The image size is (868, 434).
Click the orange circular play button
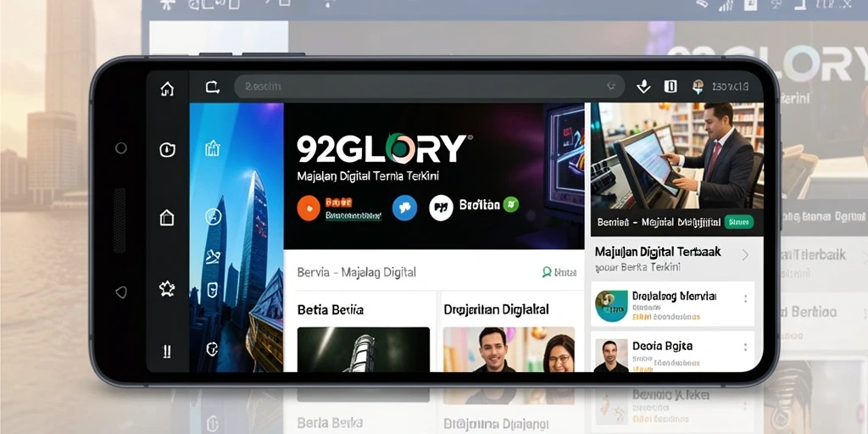[x=309, y=209]
